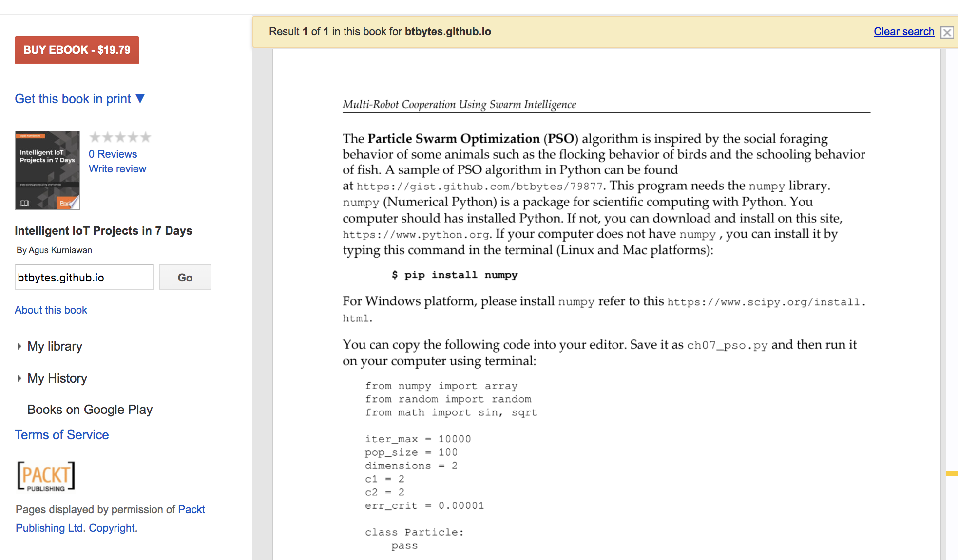Image resolution: width=958 pixels, height=560 pixels.
Task: Open the book cover thumbnail
Action: click(47, 170)
